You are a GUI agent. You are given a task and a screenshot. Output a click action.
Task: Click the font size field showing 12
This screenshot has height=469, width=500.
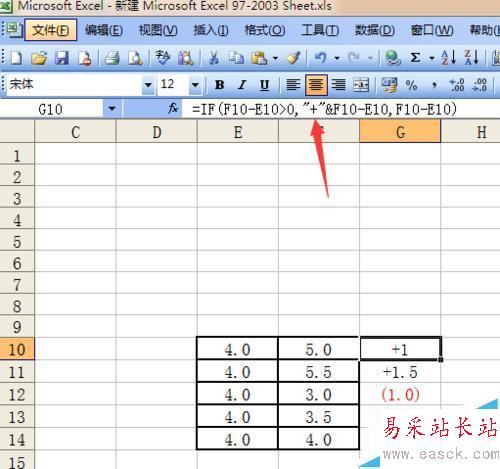click(x=173, y=85)
